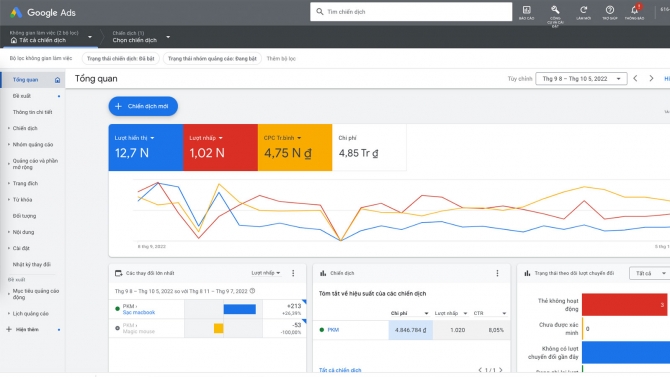Click the refresh (Làm mới) icon
Image resolution: width=670 pixels, height=377 pixels.
583,9
